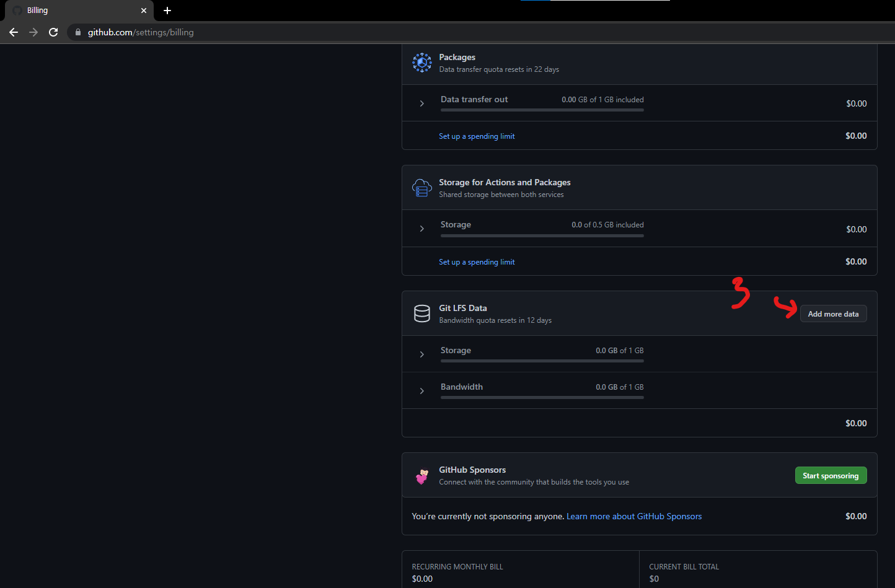Expand the Data transfer out row
This screenshot has height=588, width=895.
pos(422,103)
